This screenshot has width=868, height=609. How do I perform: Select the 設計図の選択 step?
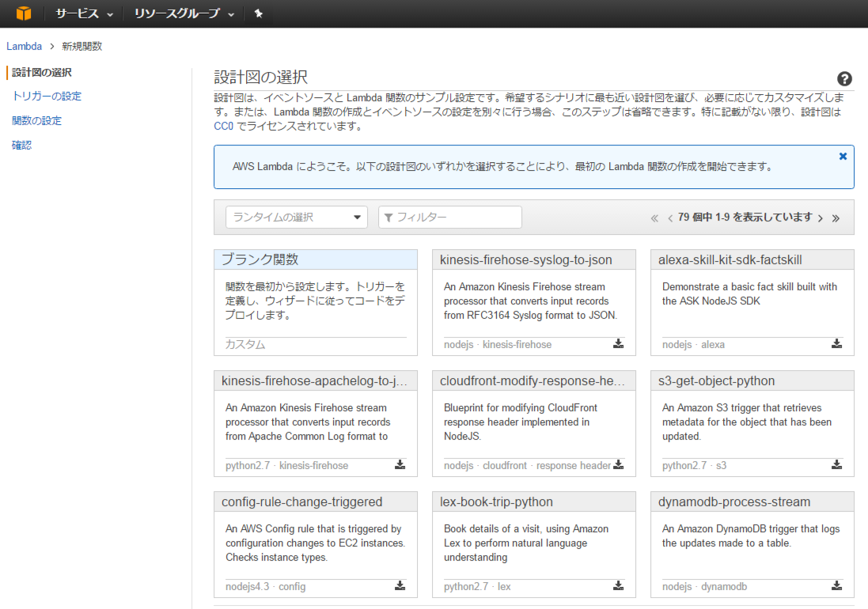[x=41, y=73]
